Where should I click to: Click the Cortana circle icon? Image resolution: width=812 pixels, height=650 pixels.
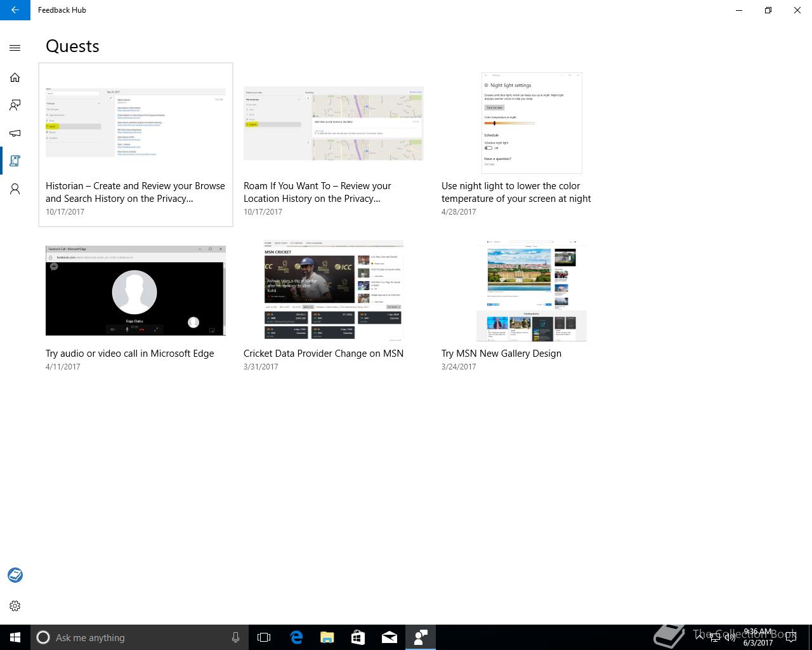tap(43, 637)
